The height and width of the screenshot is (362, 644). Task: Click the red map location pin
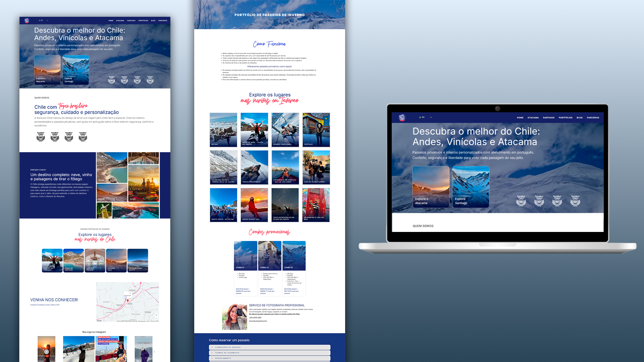(x=127, y=301)
